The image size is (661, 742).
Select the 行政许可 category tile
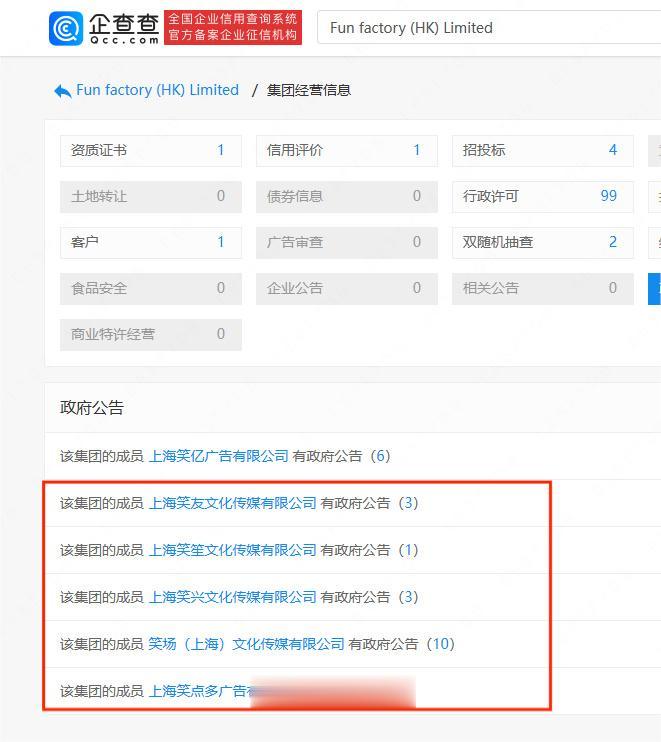click(543, 196)
